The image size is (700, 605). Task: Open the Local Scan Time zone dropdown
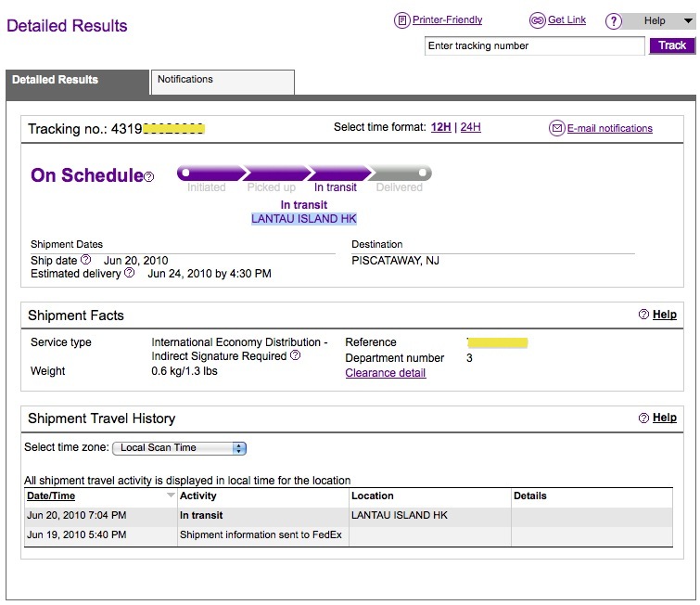pyautogui.click(x=179, y=448)
